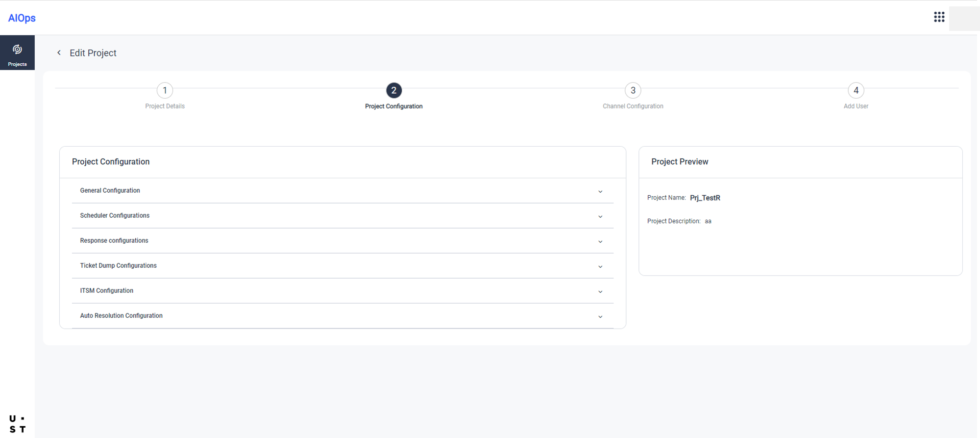The image size is (980, 438).
Task: Open the Projects sidebar icon
Action: click(x=17, y=53)
